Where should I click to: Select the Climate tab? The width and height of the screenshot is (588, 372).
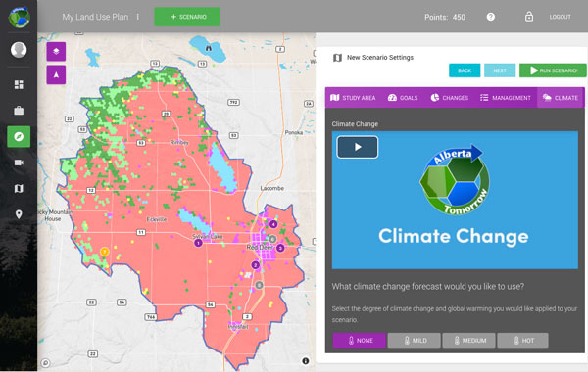coord(561,98)
